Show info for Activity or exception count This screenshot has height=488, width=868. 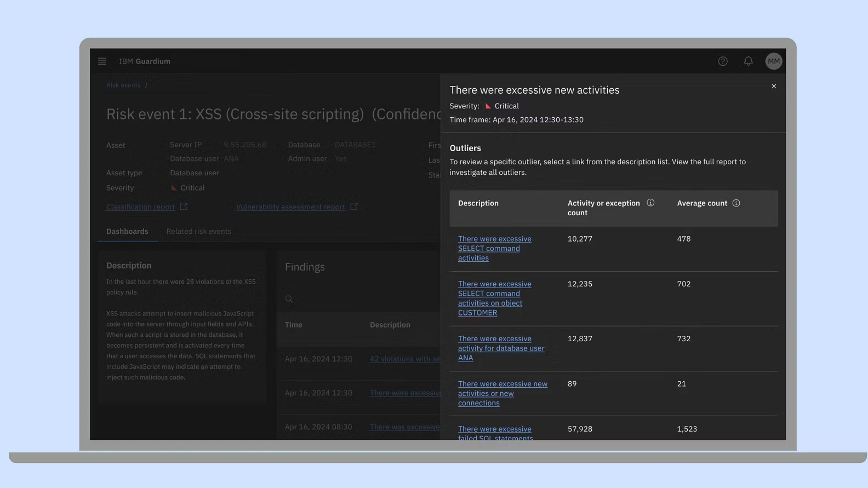(650, 203)
